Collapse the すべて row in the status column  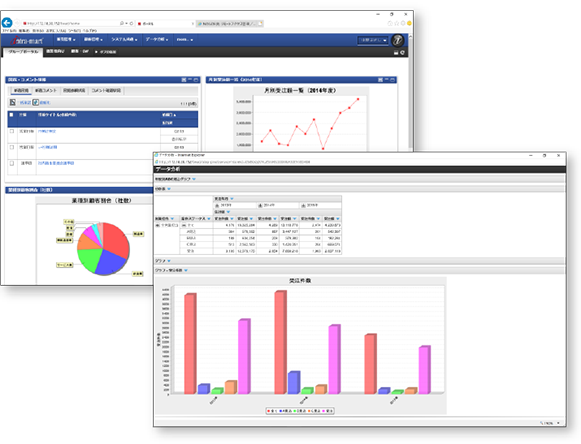coord(183,225)
